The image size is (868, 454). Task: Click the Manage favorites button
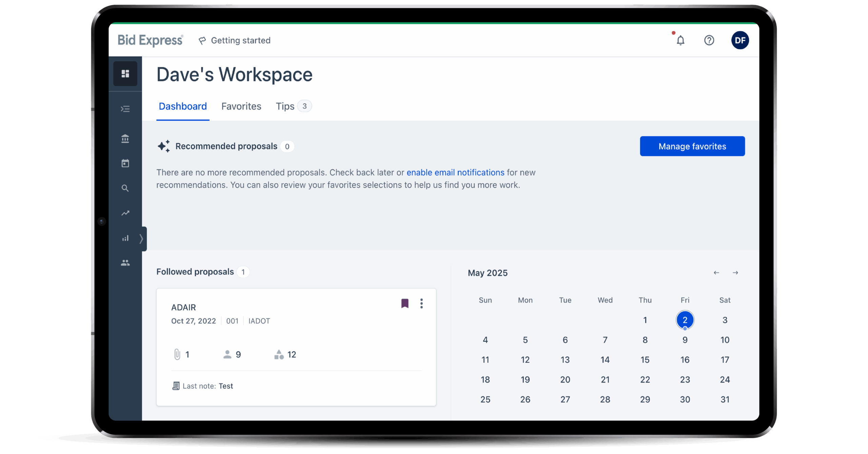[x=692, y=146]
